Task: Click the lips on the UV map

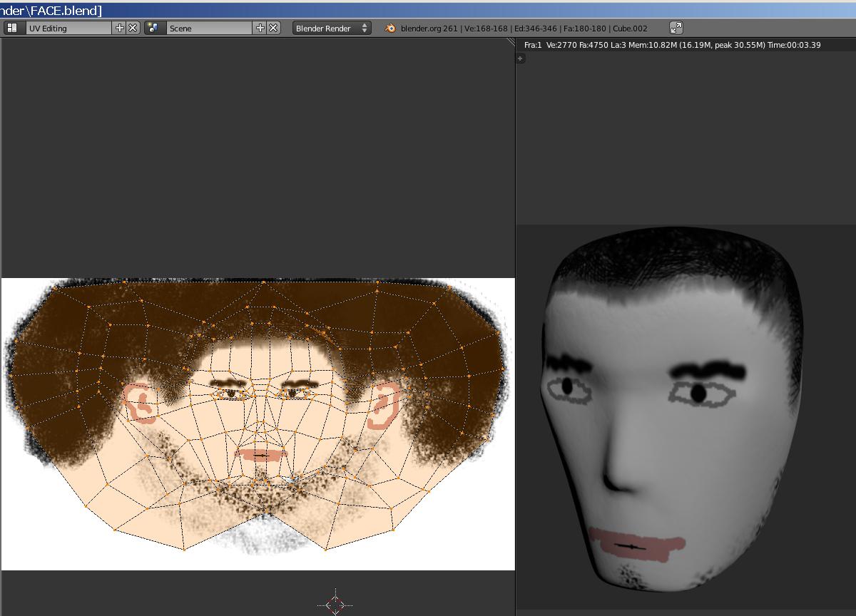Action: [x=260, y=455]
